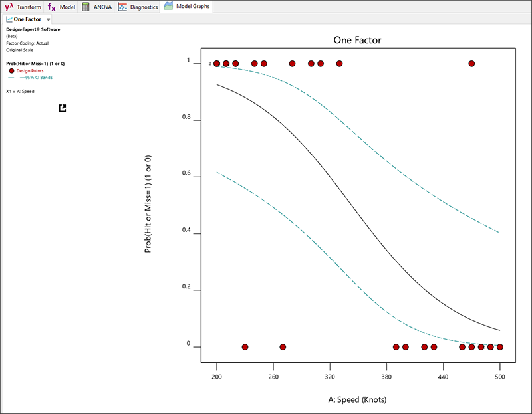Image resolution: width=532 pixels, height=414 pixels.
Task: Click the design point at 230 knots, probability 0
Action: pos(245,347)
